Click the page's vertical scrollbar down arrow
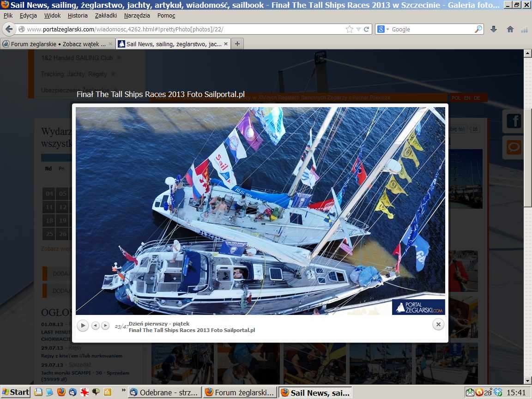The image size is (532, 399). coord(527,381)
